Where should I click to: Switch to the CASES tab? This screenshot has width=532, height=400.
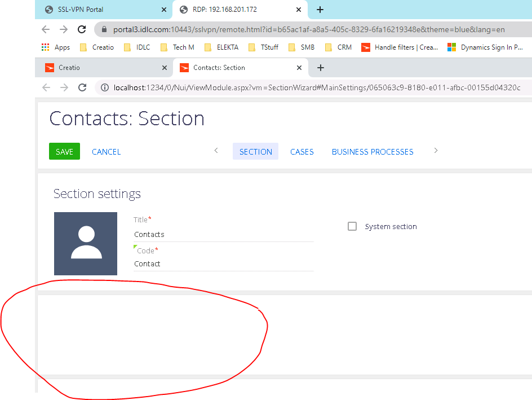pyautogui.click(x=302, y=151)
